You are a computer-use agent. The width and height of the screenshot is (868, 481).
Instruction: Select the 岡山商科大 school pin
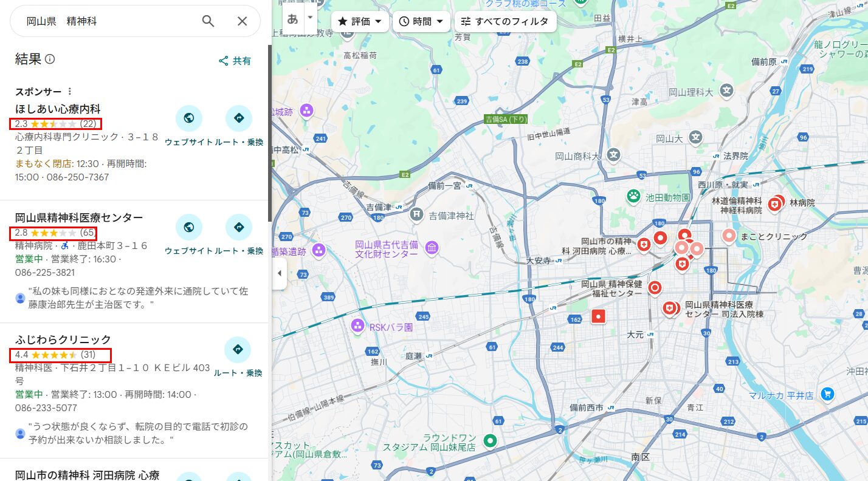point(614,155)
